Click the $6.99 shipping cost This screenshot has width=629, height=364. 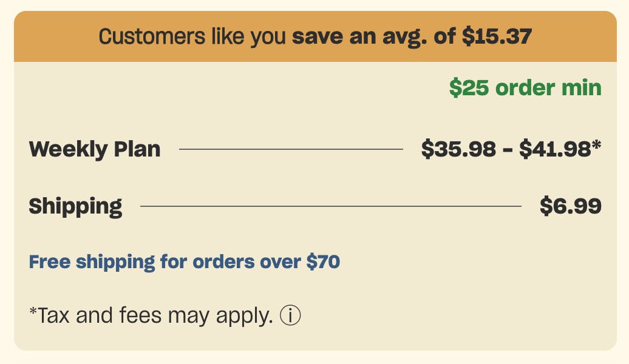pyautogui.click(x=571, y=206)
